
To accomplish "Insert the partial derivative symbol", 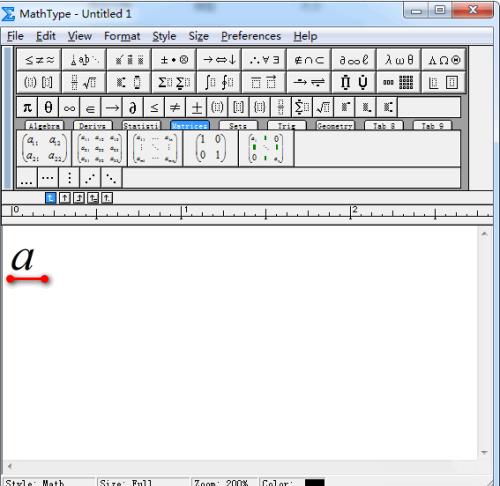I will coord(133,107).
